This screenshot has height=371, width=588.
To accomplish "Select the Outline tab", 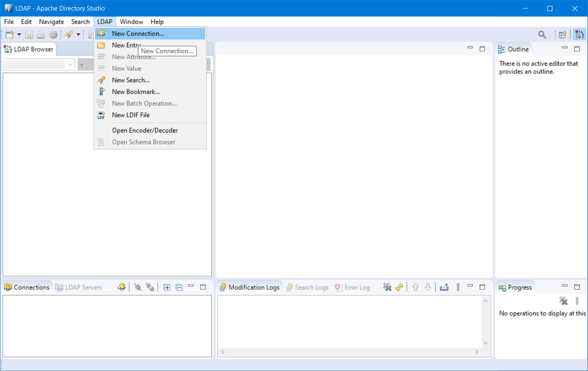I will (514, 49).
